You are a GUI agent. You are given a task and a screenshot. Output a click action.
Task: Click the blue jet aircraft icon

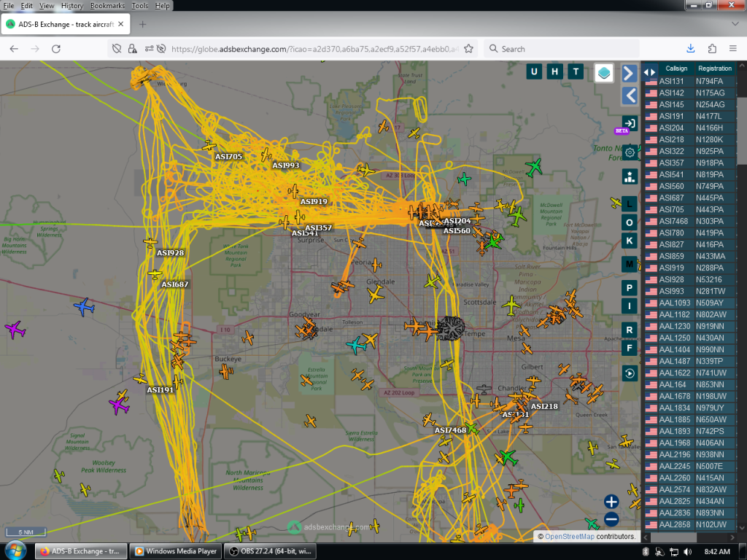[x=85, y=307]
